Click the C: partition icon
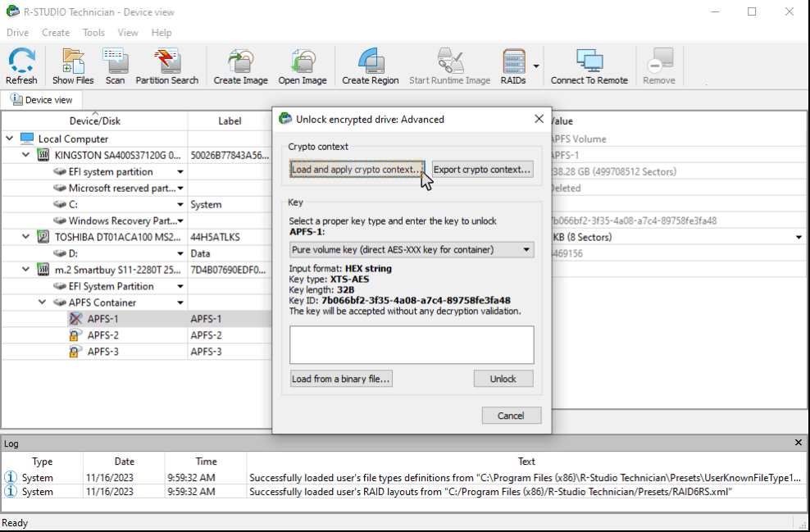The width and height of the screenshot is (810, 532). coord(60,205)
